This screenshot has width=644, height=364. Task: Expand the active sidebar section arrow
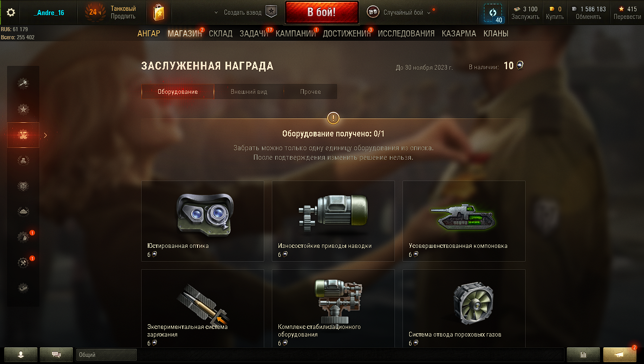click(45, 135)
